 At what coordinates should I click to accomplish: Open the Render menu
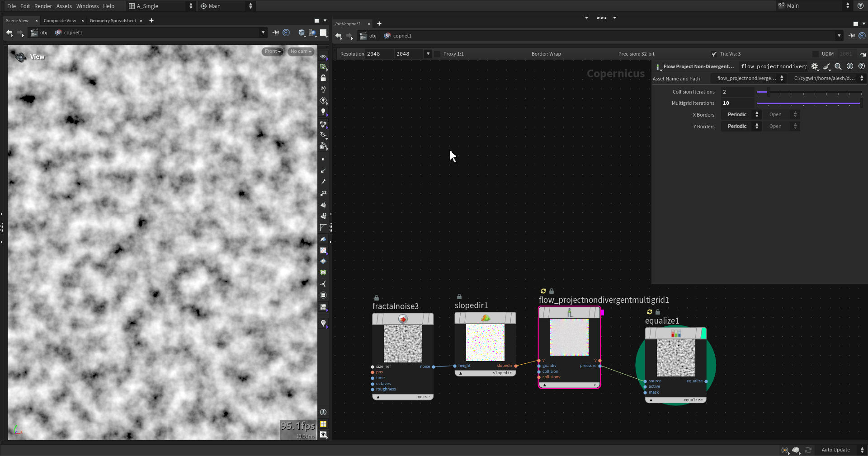(43, 6)
